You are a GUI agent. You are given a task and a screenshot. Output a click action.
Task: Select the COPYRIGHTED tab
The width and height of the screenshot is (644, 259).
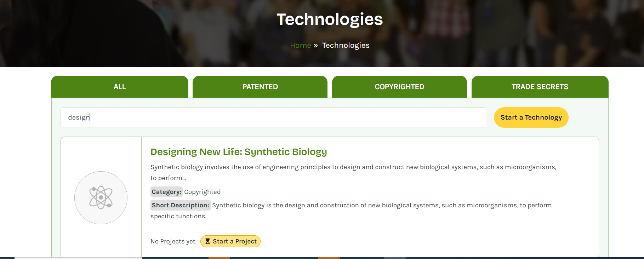(x=399, y=87)
